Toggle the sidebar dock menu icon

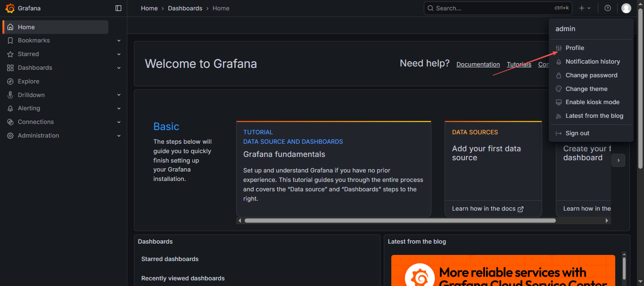coord(118,8)
